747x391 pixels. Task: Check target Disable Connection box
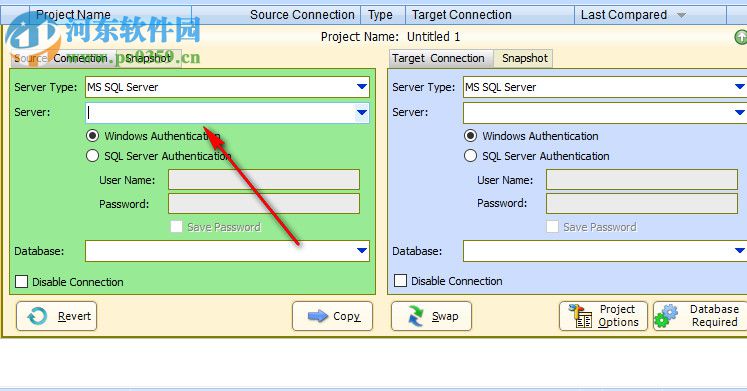pyautogui.click(x=400, y=281)
